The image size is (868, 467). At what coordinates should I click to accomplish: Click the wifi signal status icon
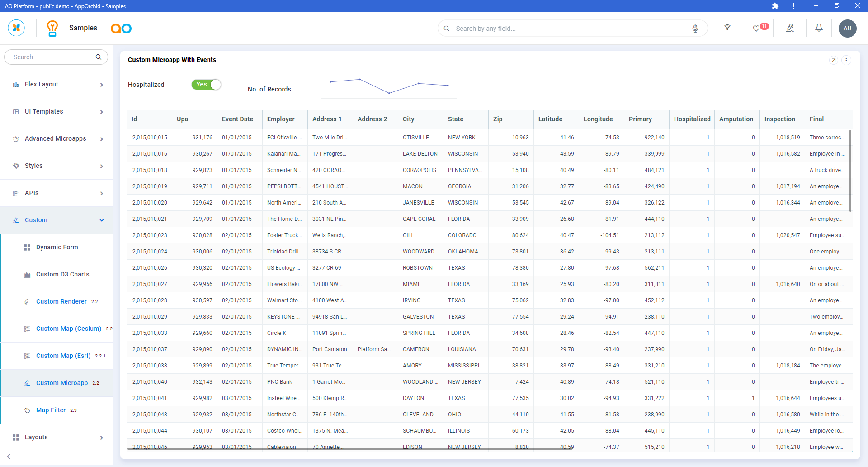(727, 28)
